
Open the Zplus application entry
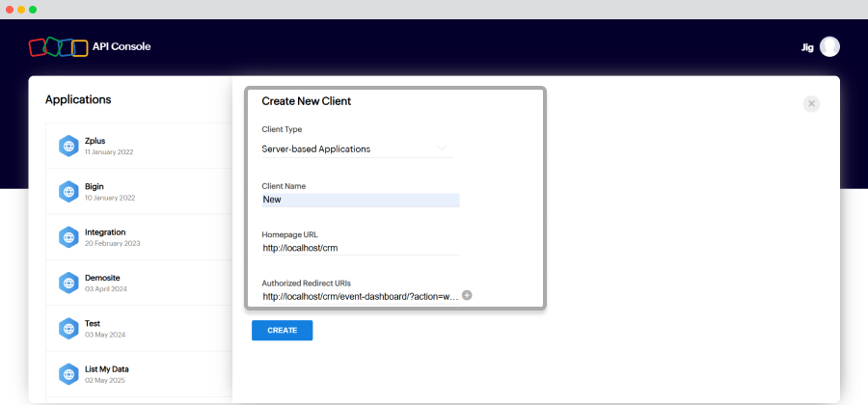[x=139, y=146]
